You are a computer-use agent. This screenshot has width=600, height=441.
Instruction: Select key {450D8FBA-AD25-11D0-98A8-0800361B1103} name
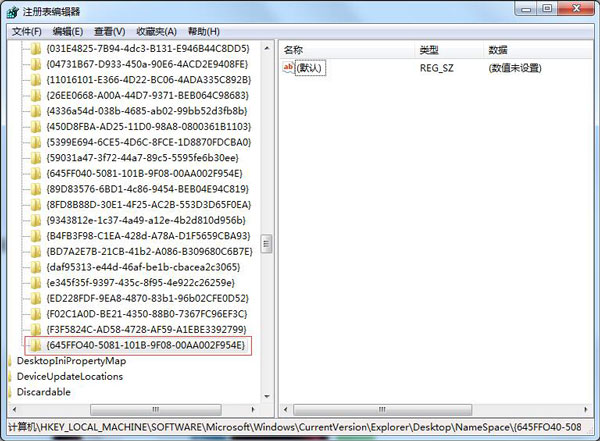click(148, 127)
